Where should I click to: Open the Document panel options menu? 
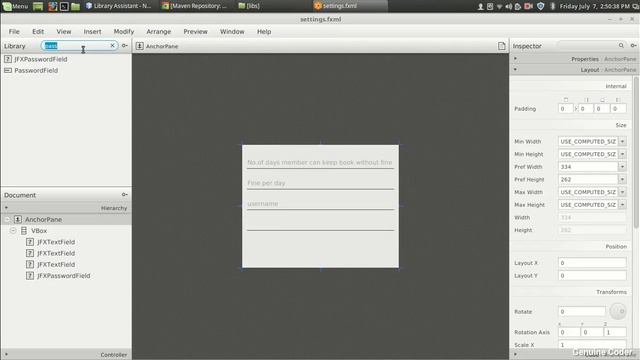pyautogui.click(x=125, y=195)
